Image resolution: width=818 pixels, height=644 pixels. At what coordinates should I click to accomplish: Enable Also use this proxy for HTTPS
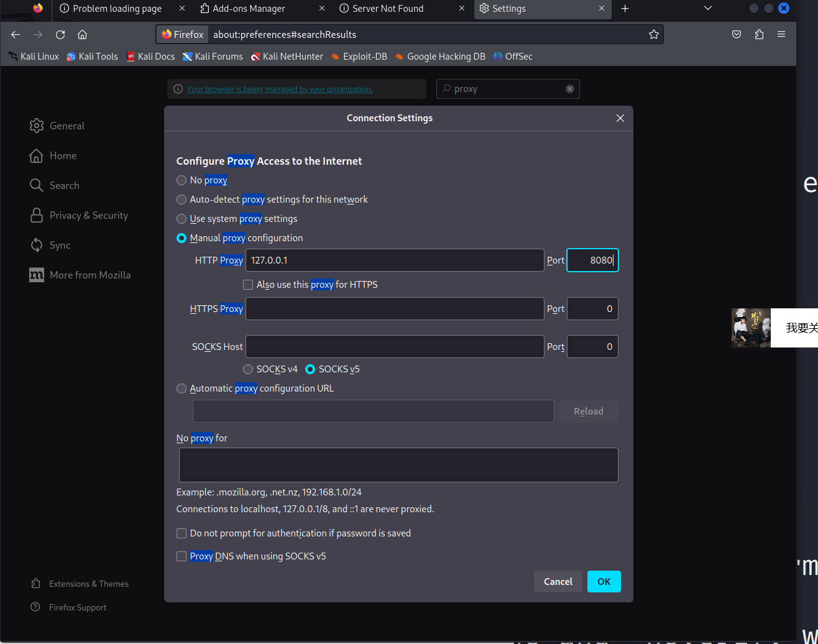(x=248, y=285)
